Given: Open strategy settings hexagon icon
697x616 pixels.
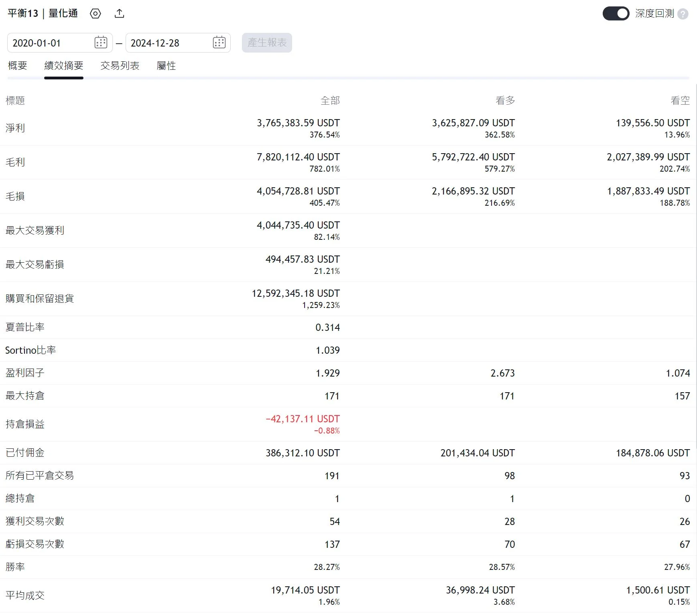Looking at the screenshot, I should point(96,14).
